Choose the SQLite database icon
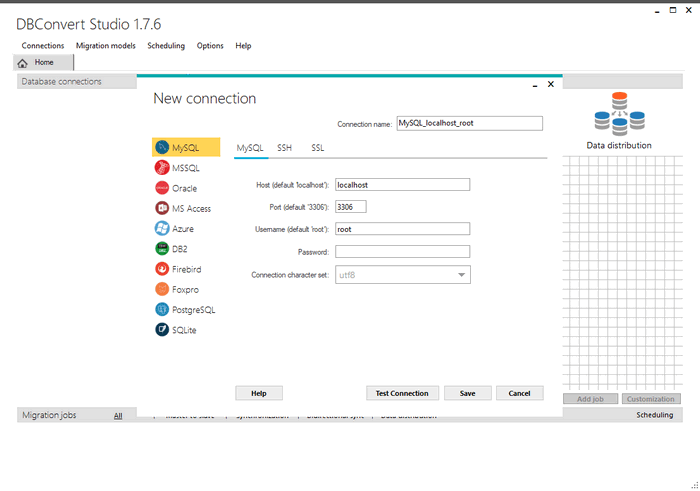 tap(162, 330)
